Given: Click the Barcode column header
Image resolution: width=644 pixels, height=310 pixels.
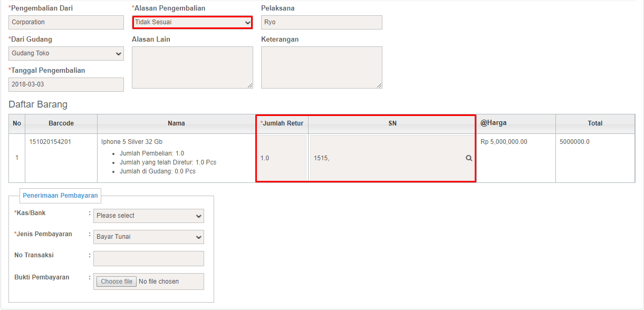Looking at the screenshot, I should pos(61,123).
